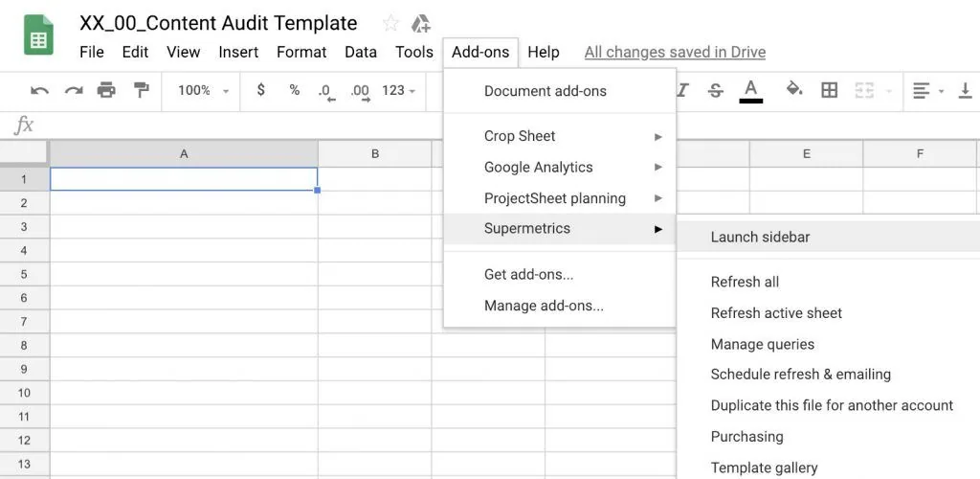Select row 5 header
This screenshot has height=479, width=980.
[x=24, y=274]
